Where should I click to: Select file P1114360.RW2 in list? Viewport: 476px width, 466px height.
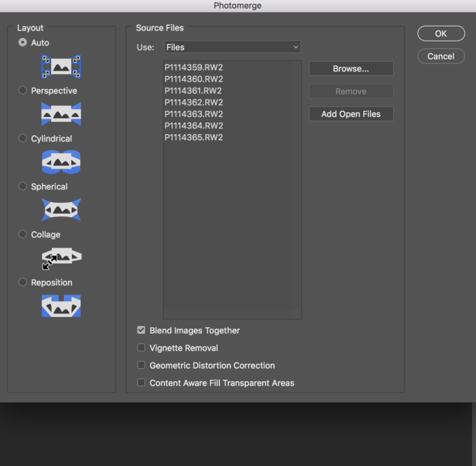[194, 79]
